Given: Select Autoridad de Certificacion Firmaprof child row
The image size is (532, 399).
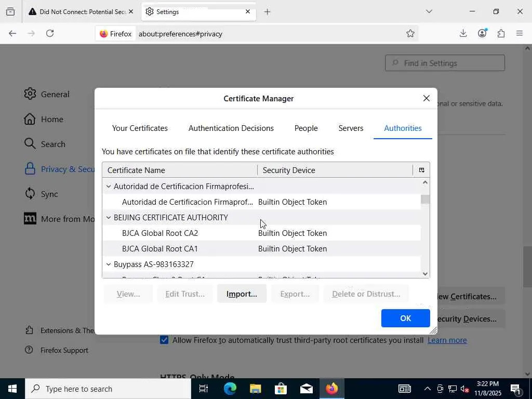Looking at the screenshot, I should (x=261, y=202).
